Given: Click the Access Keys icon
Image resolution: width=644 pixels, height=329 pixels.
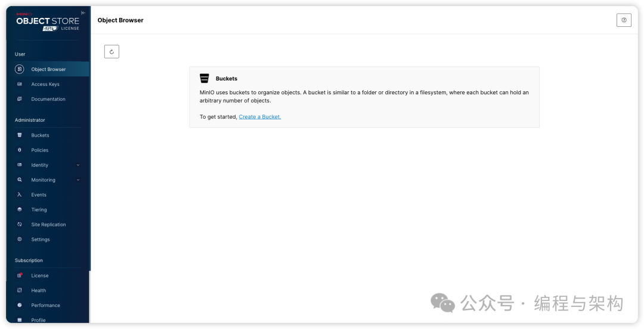Looking at the screenshot, I should pyautogui.click(x=20, y=84).
